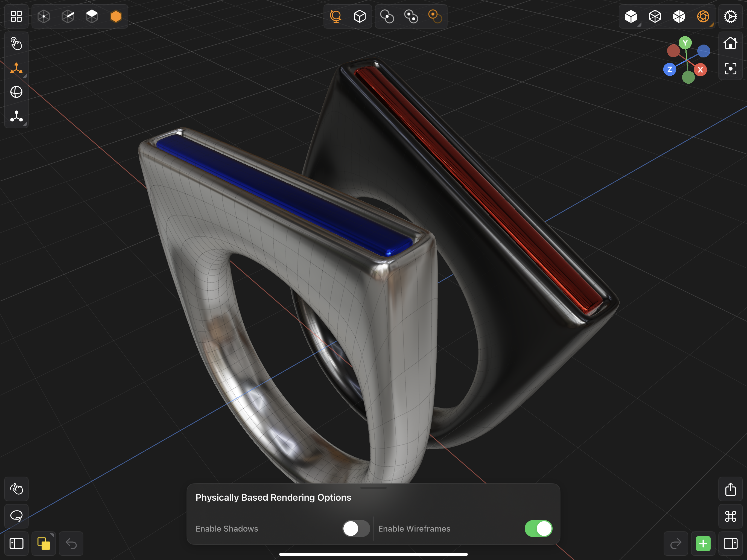Click the Z axis on orientation gizmo
Screen dimensions: 747x560
[669, 69]
